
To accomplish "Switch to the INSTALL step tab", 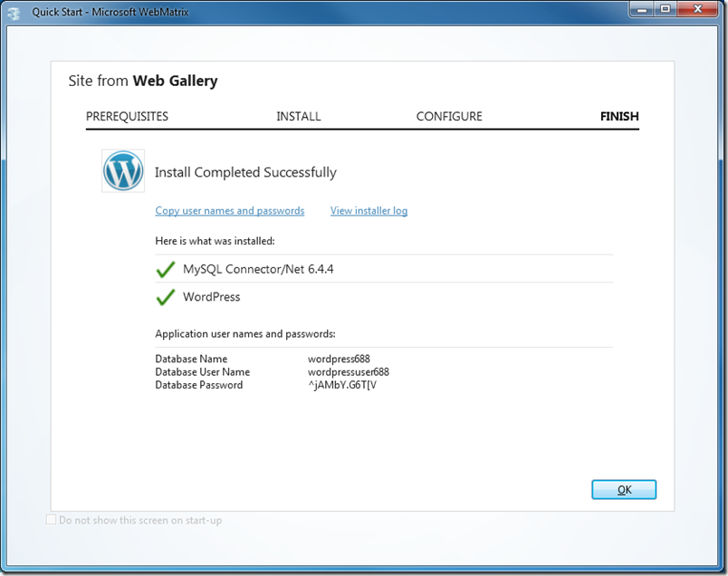I will [299, 116].
